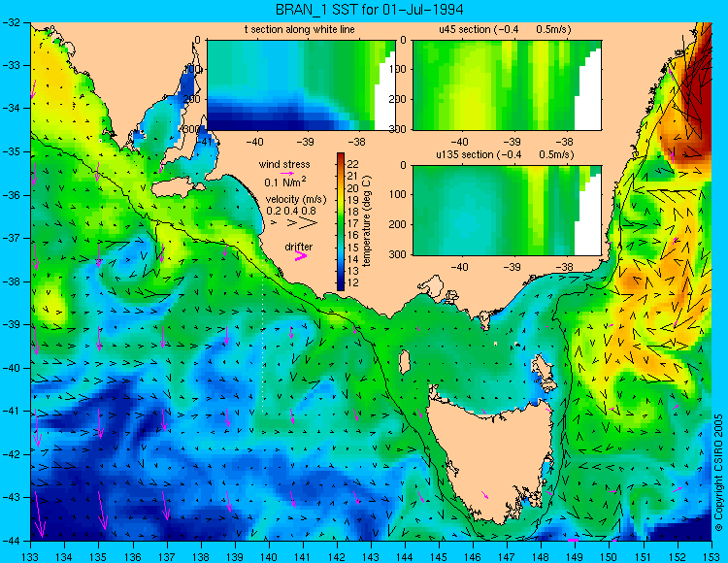Click the magenta drifter legend arrow
The image size is (728, 563).
pyautogui.click(x=300, y=255)
